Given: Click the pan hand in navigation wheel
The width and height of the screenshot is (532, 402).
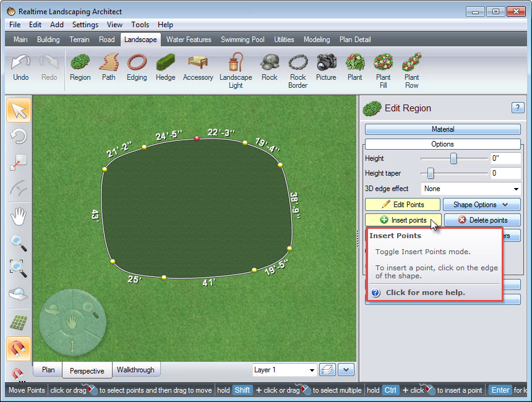Looking at the screenshot, I should (72, 322).
